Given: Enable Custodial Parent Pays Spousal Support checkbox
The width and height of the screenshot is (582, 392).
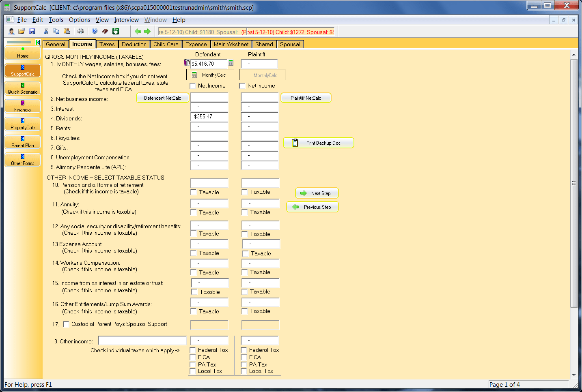Looking at the screenshot, I should (x=66, y=324).
